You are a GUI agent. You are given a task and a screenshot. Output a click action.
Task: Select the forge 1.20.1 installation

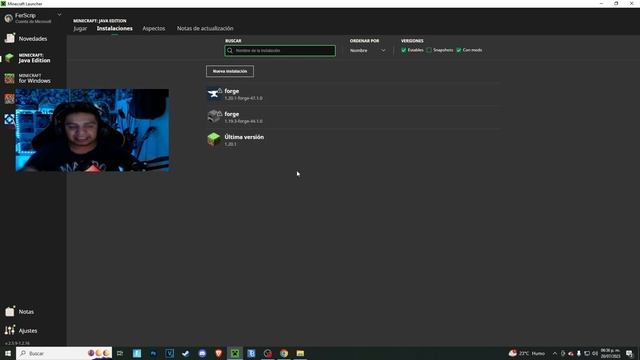(x=353, y=94)
